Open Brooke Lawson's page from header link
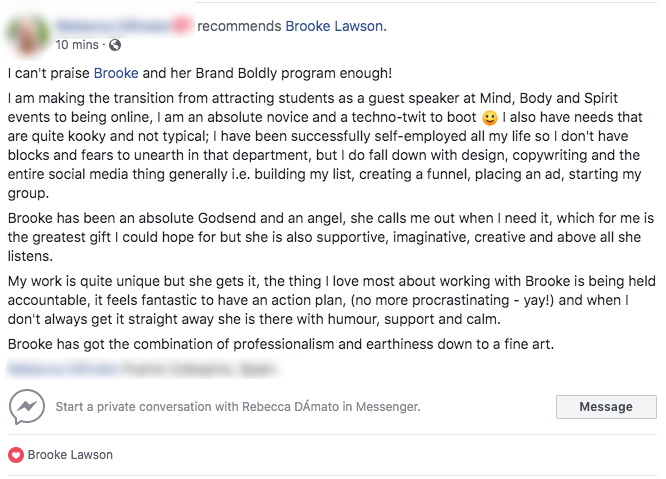Viewport: 666px width, 479px height. [334, 25]
